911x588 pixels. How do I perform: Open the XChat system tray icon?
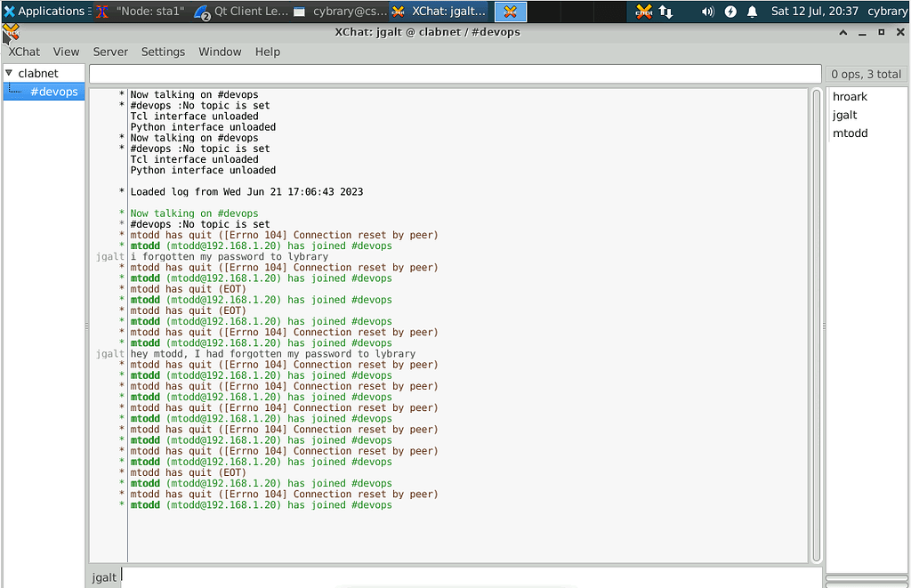tap(644, 12)
